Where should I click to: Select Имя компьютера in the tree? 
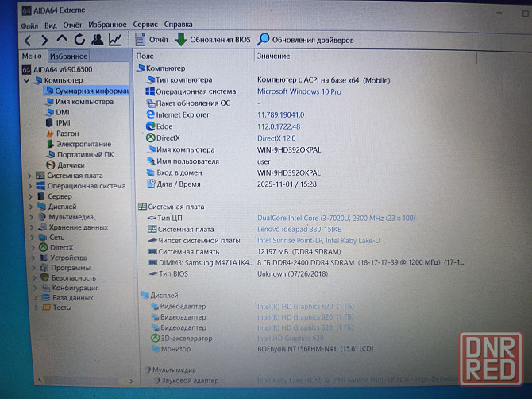[79, 102]
